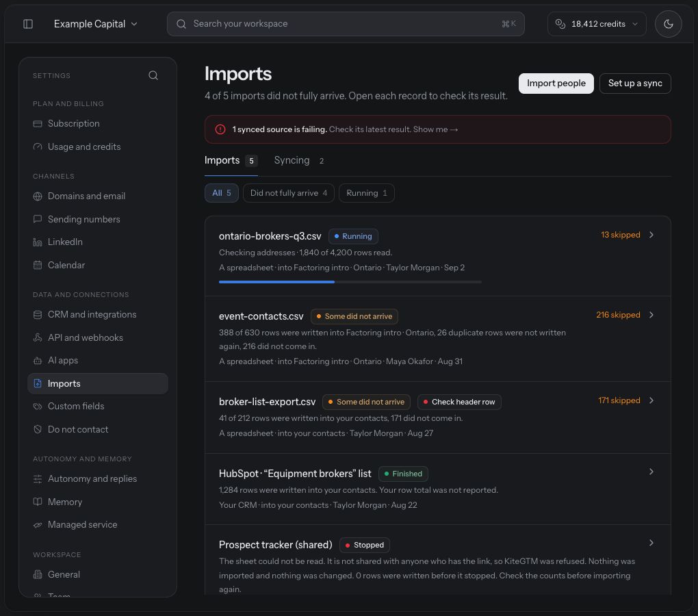Open Usage and credits page
Viewport: 698px width, 616px height.
[x=97, y=146]
